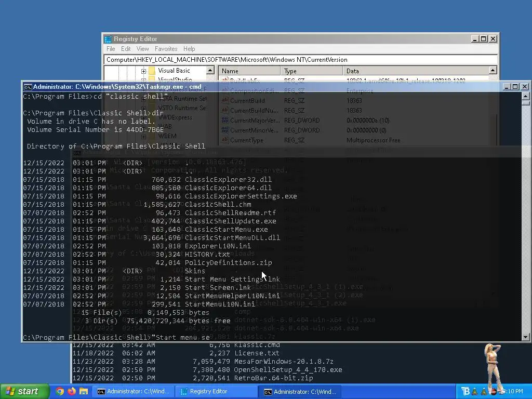Click Start Screen.lnk in cmd output

click(x=218, y=287)
